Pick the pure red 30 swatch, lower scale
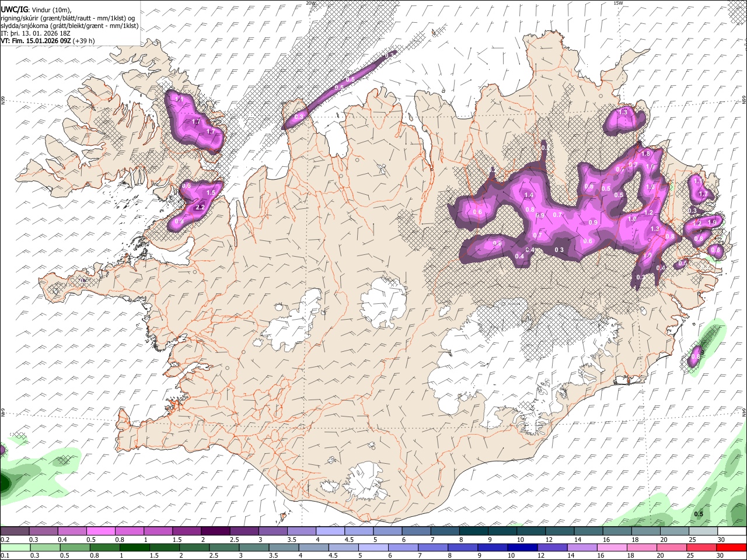The image size is (747, 560). point(732,548)
